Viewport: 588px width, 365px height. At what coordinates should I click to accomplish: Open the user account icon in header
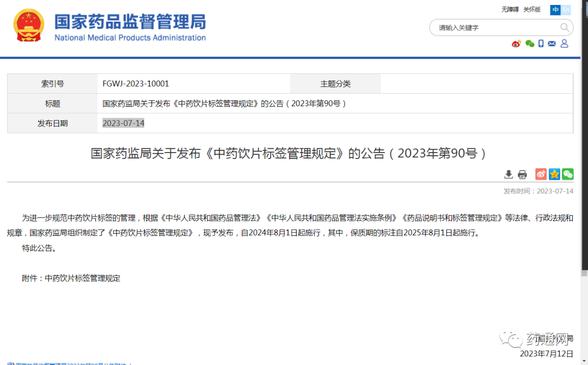564,44
